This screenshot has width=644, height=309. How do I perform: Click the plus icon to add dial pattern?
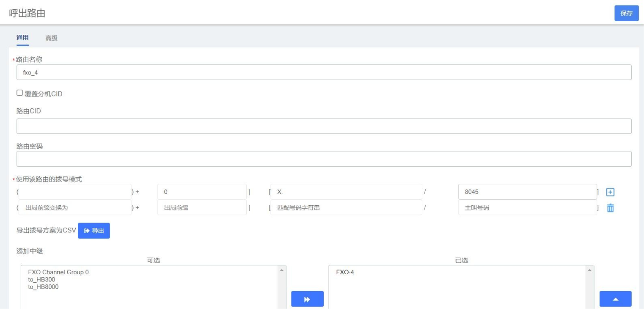point(610,192)
